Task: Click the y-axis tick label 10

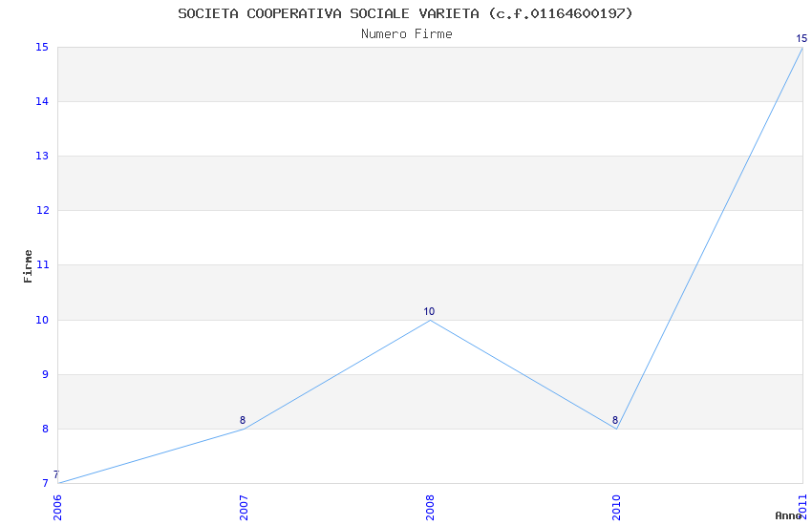Action: click(x=42, y=320)
